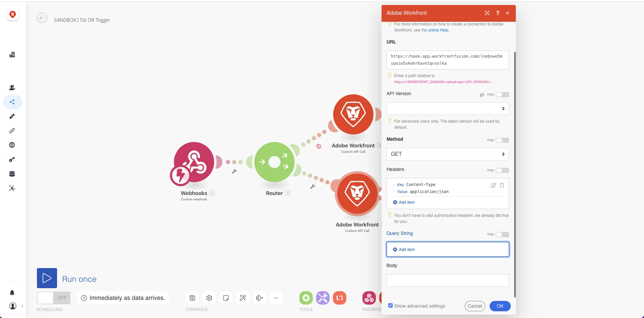
Task: Open the online Help link
Action: (438, 30)
